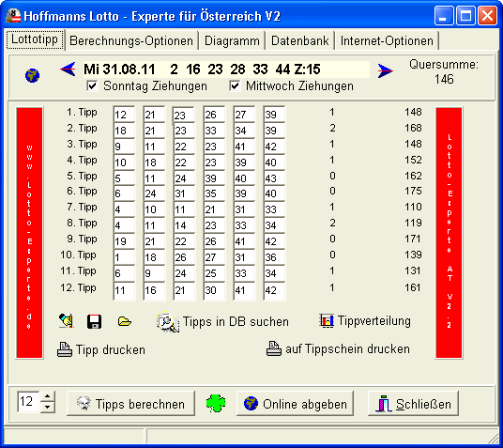Click the number of tips field showing 12
Screen dimensions: 503x448
click(28, 401)
